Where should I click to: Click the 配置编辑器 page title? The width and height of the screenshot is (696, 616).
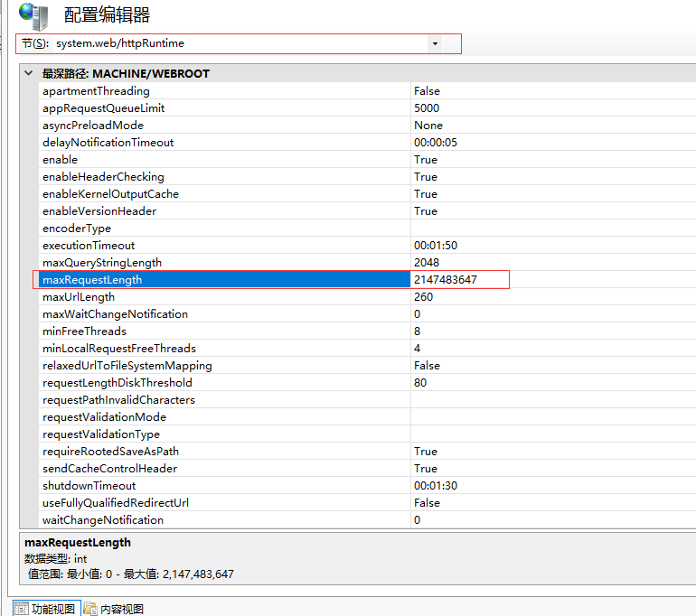[x=107, y=14]
